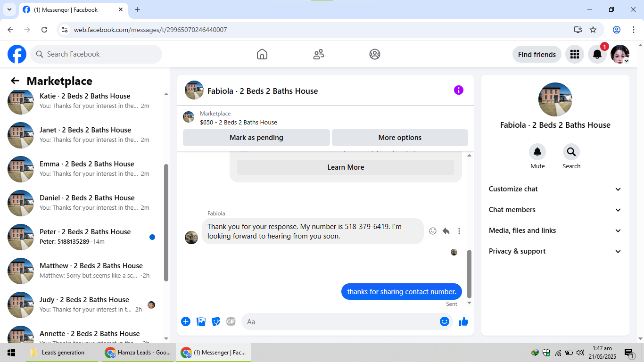Image resolution: width=644 pixels, height=362 pixels.
Task: Click the Aa message input field
Action: 347,321
